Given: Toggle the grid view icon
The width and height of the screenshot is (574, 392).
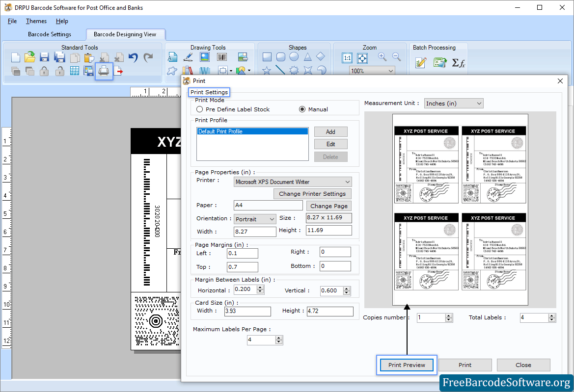Looking at the screenshot, I should pos(74,71).
